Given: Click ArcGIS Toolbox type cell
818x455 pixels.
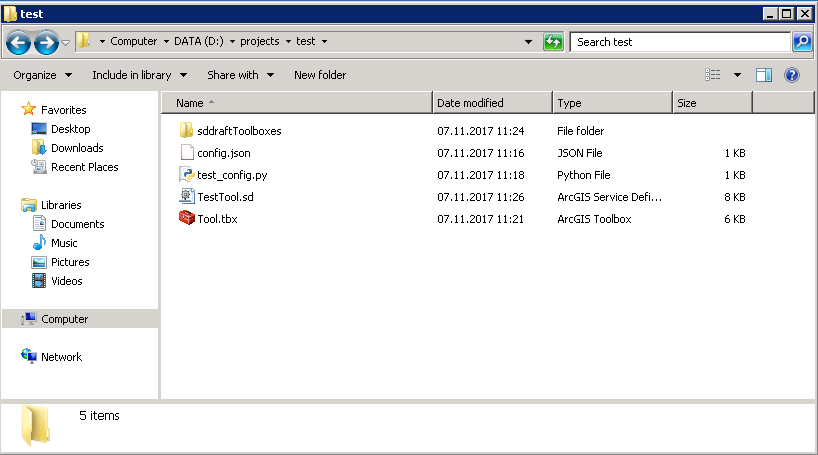Looking at the screenshot, I should (x=594, y=219).
